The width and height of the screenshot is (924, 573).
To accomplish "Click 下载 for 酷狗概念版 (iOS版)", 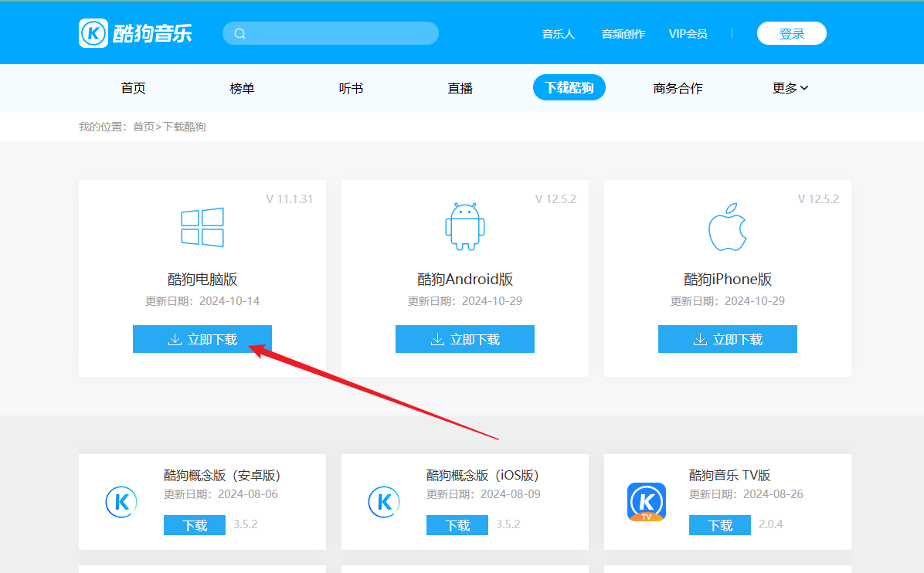I will click(x=457, y=524).
